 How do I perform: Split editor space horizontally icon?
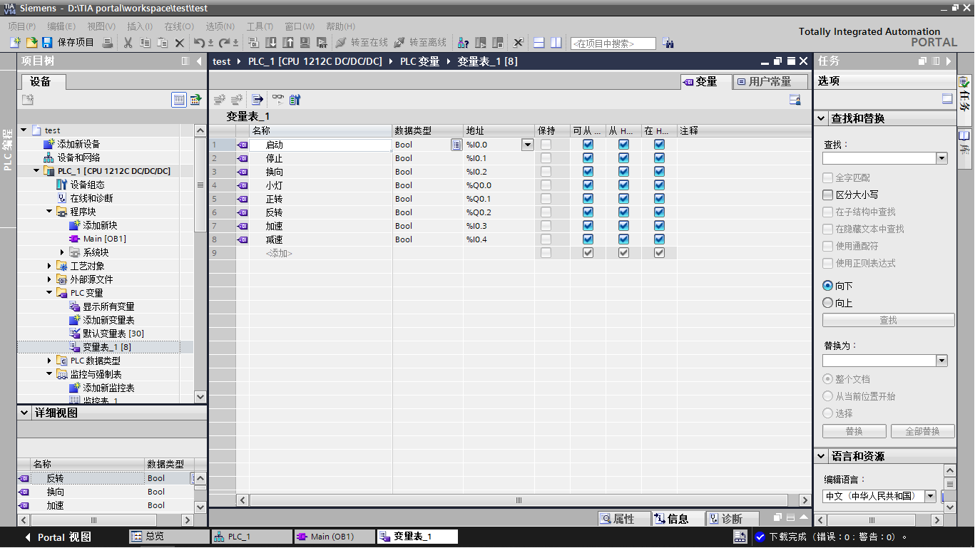coord(539,43)
